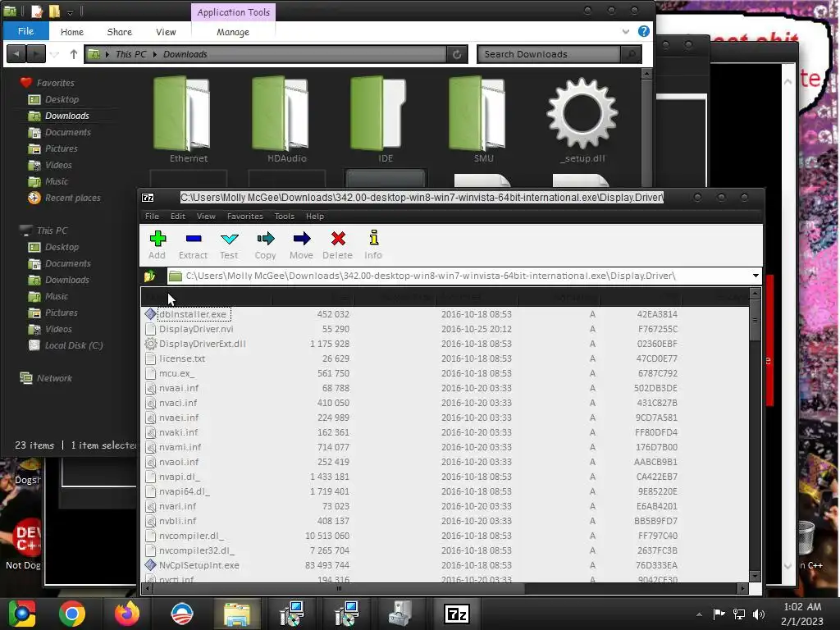This screenshot has height=630, width=840.
Task: Select the _setup.dll file
Action: 582,120
